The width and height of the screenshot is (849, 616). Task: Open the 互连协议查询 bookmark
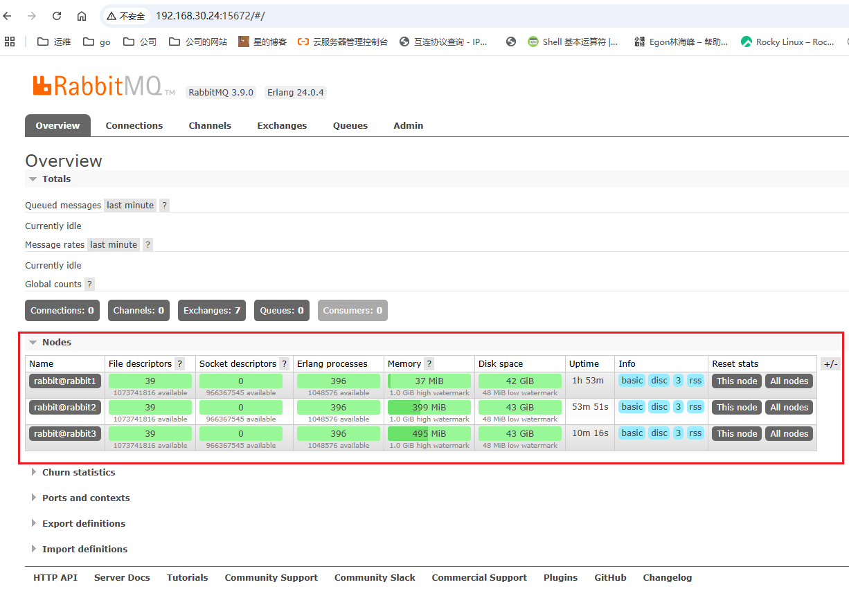(443, 42)
